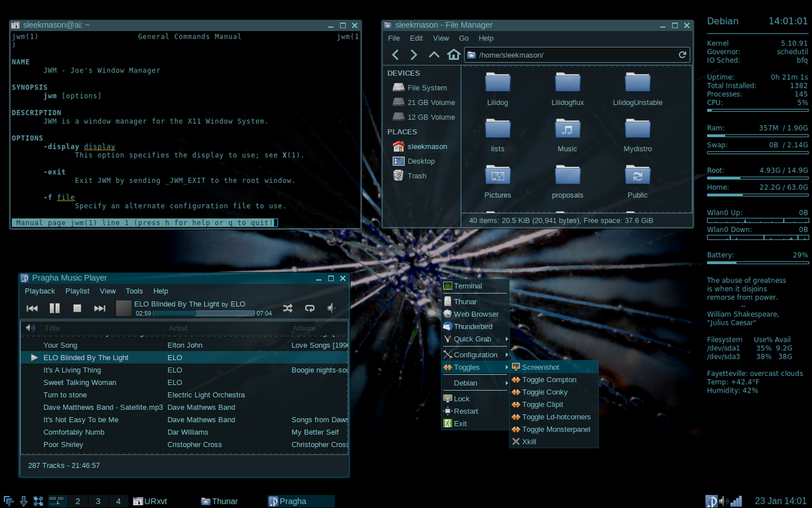Sort Pragha playlist by Title column
The image size is (812, 508).
102,328
